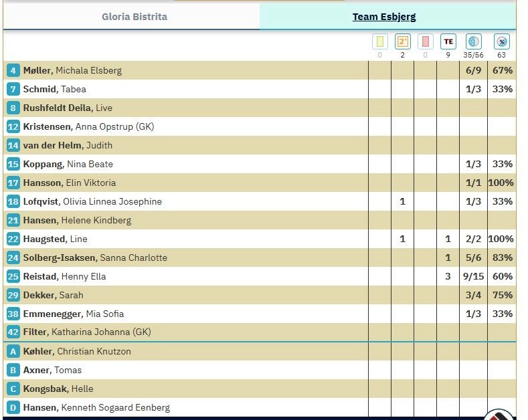Click the 2-minute suspension icon

(x=402, y=41)
